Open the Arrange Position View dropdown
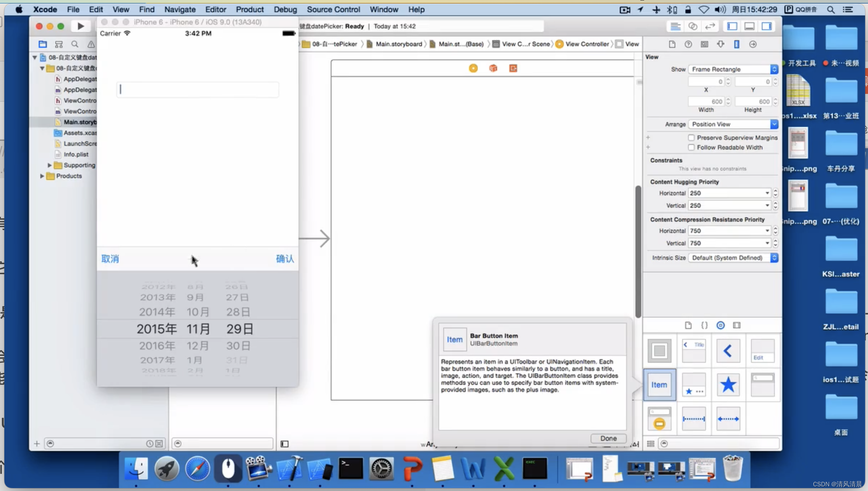The height and width of the screenshot is (491, 868). coord(733,124)
